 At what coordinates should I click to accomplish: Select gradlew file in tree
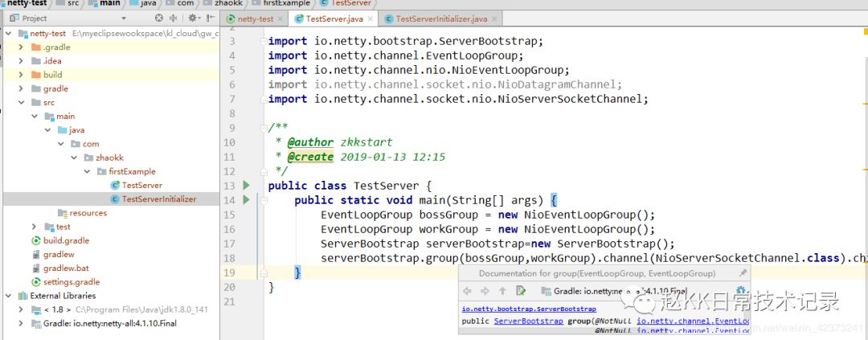pos(59,255)
